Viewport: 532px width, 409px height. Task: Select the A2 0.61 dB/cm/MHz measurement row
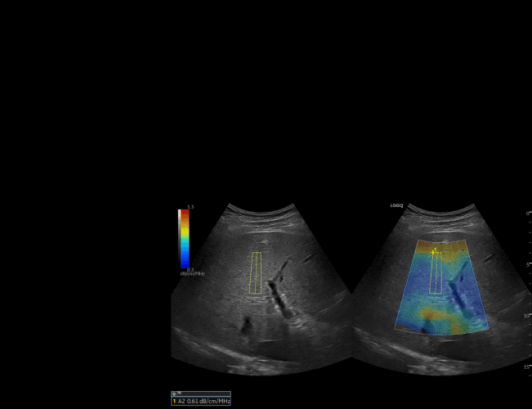coord(202,402)
